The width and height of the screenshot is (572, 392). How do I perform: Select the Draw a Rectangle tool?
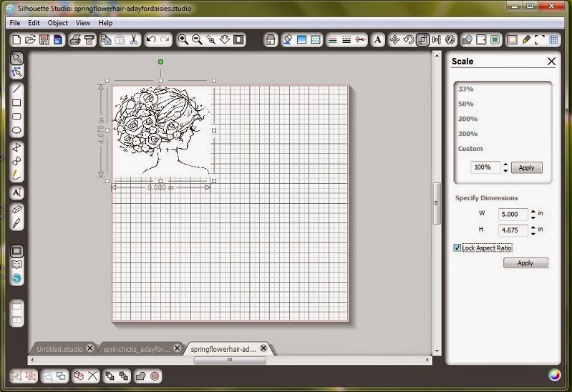coord(16,102)
